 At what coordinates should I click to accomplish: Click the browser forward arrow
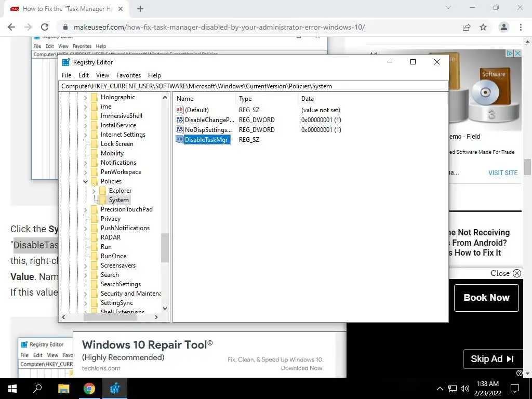pos(28,27)
